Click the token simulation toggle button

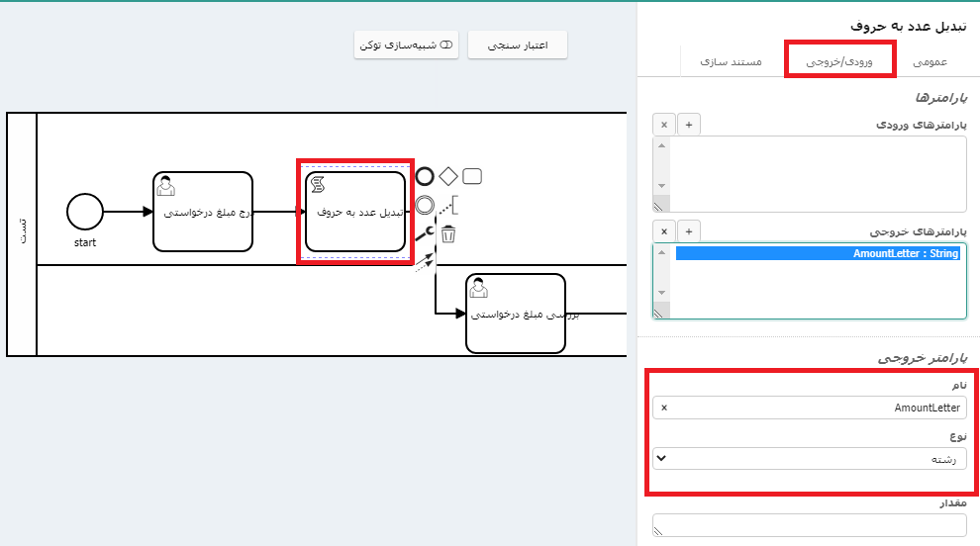coord(406,45)
